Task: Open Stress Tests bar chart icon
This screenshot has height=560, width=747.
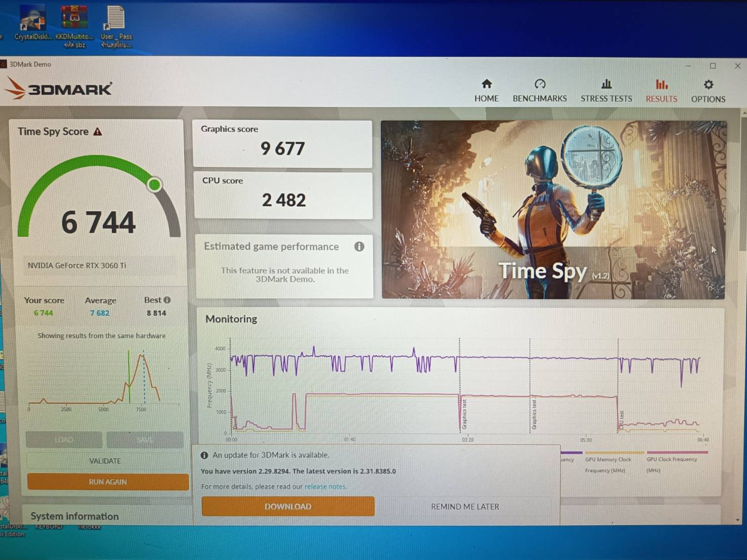Action: [606, 84]
